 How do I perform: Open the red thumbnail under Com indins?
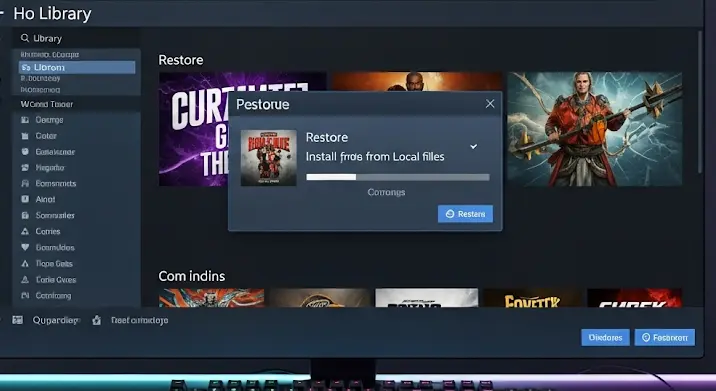click(635, 297)
